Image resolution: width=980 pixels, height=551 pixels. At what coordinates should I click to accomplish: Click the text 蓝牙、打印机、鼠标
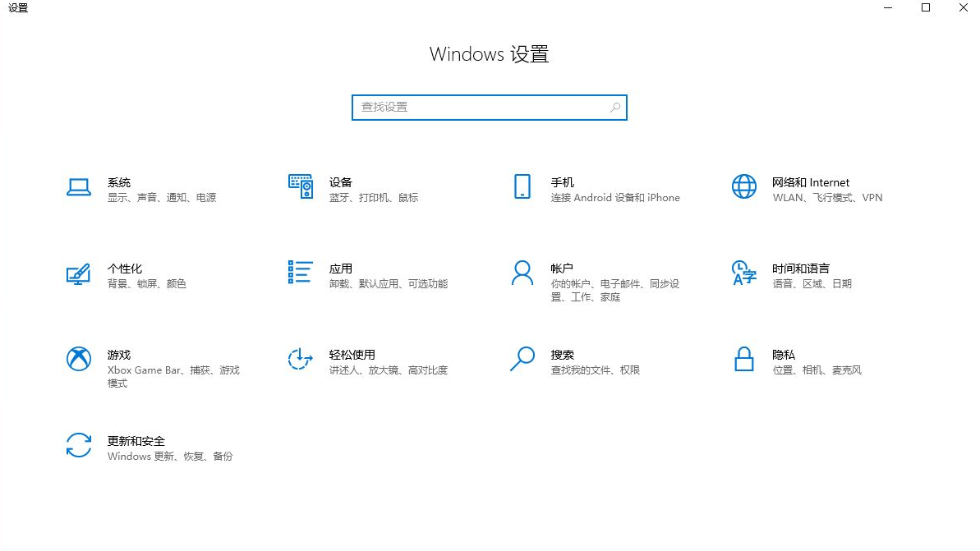point(374,197)
